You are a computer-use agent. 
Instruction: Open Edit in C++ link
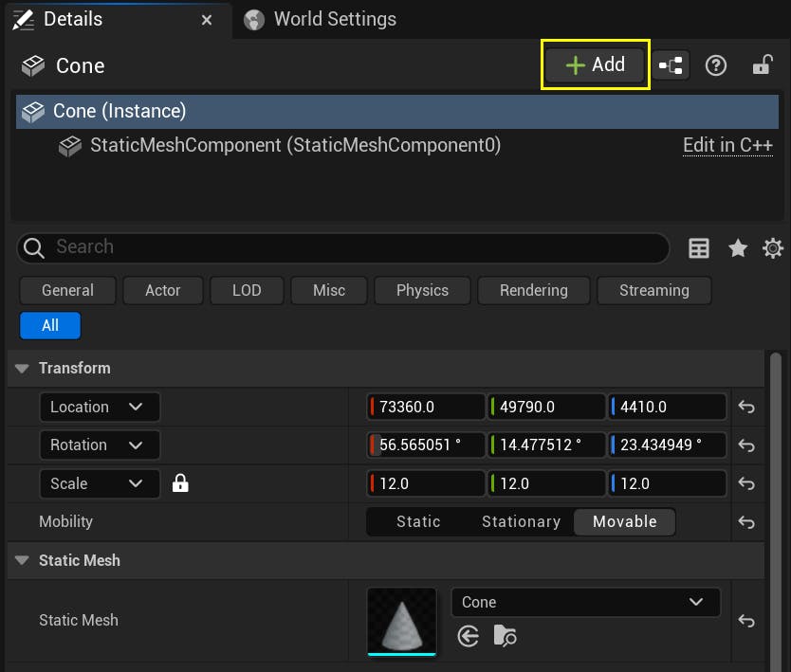pos(727,145)
